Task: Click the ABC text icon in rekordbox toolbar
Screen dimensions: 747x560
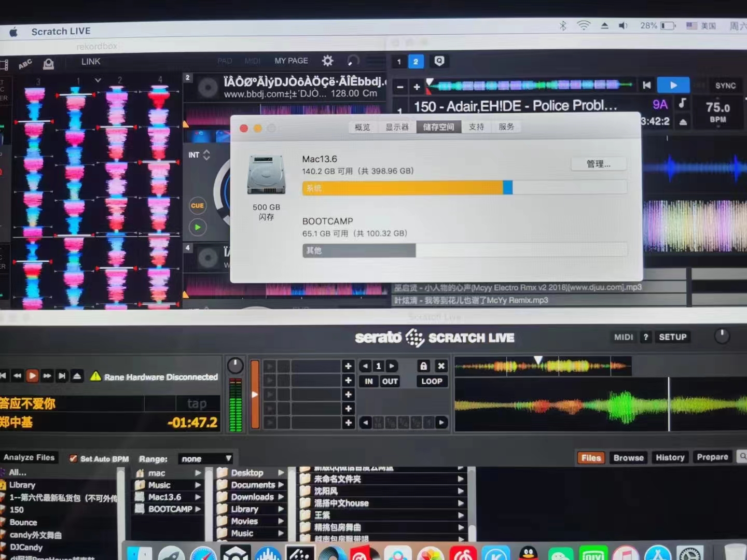Action: click(x=25, y=64)
